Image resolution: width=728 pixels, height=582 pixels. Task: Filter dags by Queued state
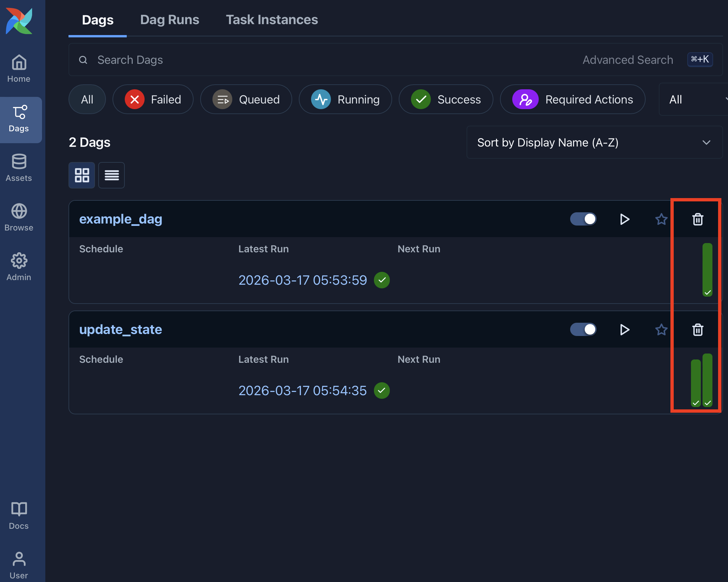point(246,99)
